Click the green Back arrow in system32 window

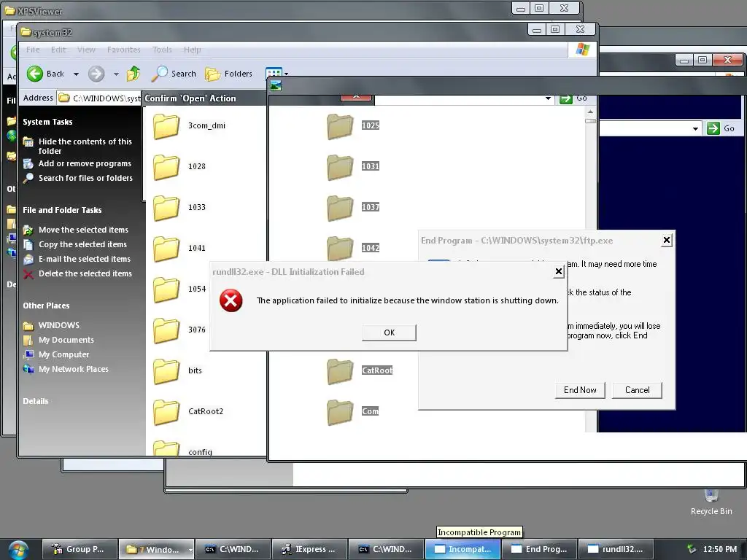tap(35, 74)
